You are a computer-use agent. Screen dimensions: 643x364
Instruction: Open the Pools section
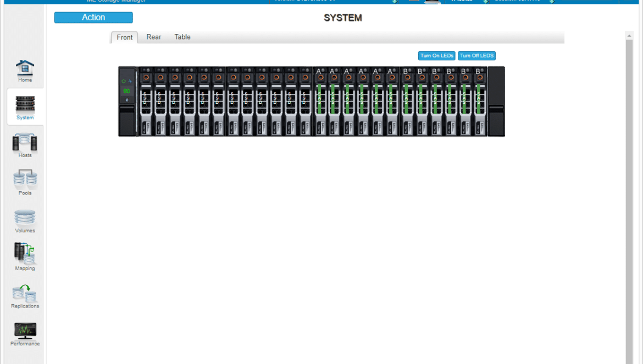25,183
